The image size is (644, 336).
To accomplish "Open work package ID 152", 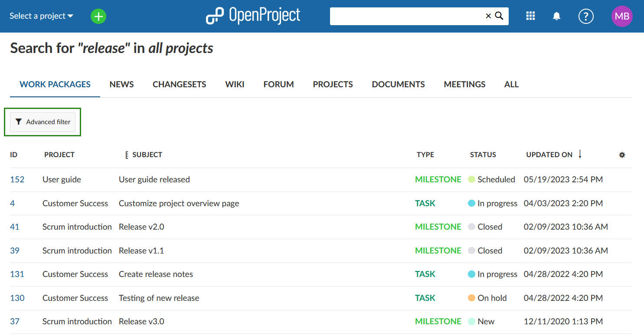I will click(x=17, y=179).
